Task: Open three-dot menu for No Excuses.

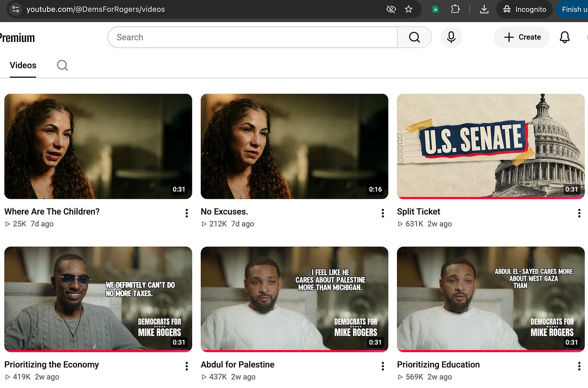Action: tap(383, 213)
